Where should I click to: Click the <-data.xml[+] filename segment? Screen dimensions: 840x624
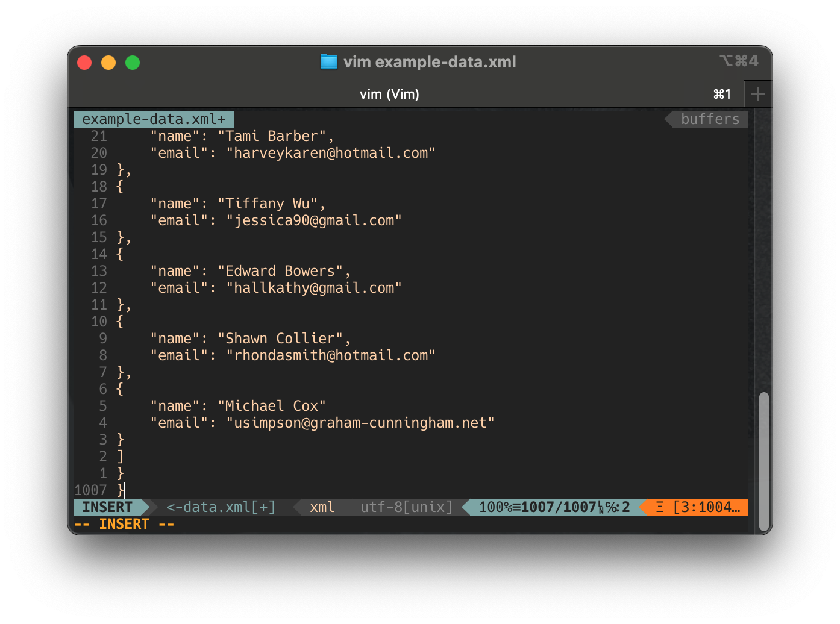221,507
